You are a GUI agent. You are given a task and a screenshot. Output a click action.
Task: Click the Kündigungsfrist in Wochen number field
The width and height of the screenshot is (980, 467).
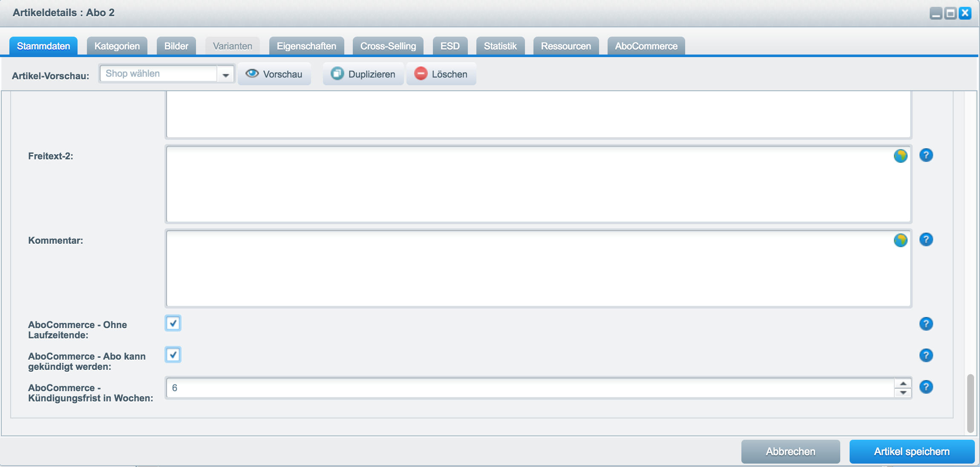[x=530, y=388]
